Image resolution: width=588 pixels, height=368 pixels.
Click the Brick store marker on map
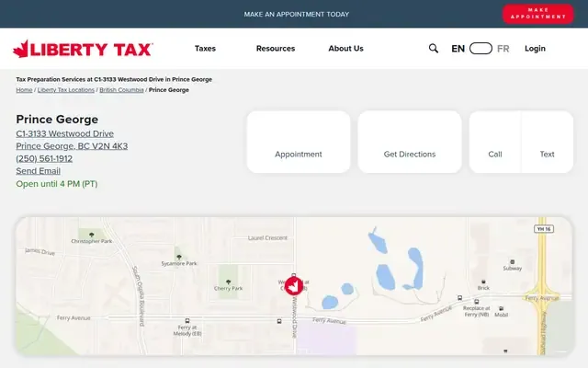483,282
